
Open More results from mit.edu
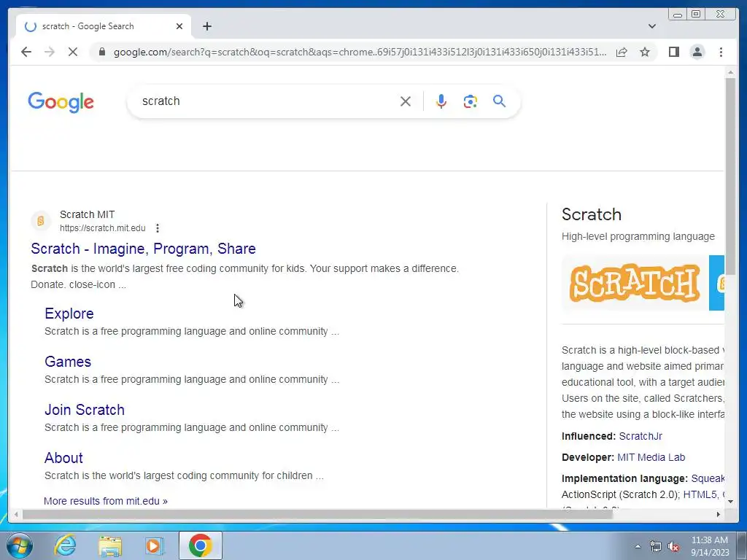(106, 501)
